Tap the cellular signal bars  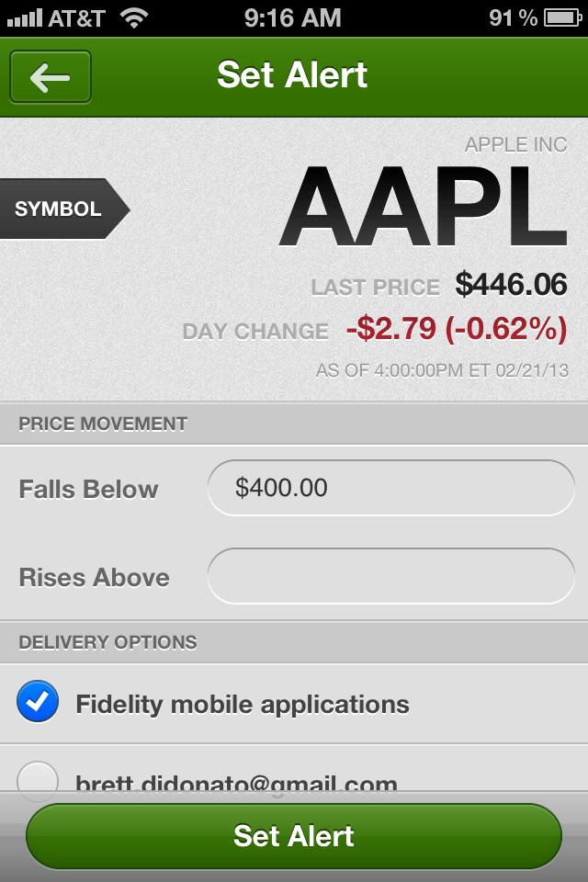point(24,17)
